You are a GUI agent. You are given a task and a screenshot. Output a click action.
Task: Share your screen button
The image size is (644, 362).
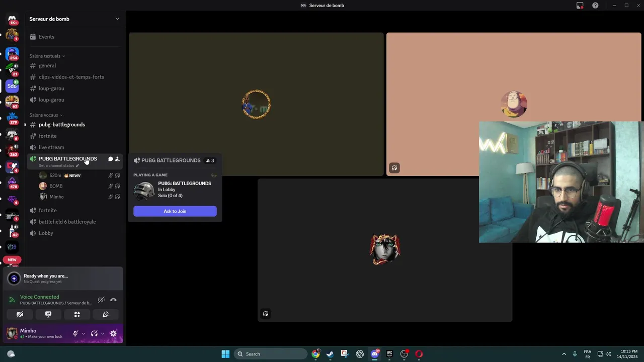(48, 314)
